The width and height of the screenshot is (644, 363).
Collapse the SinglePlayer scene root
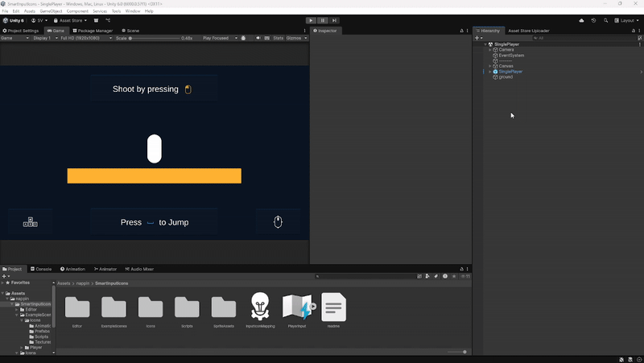[x=485, y=44]
